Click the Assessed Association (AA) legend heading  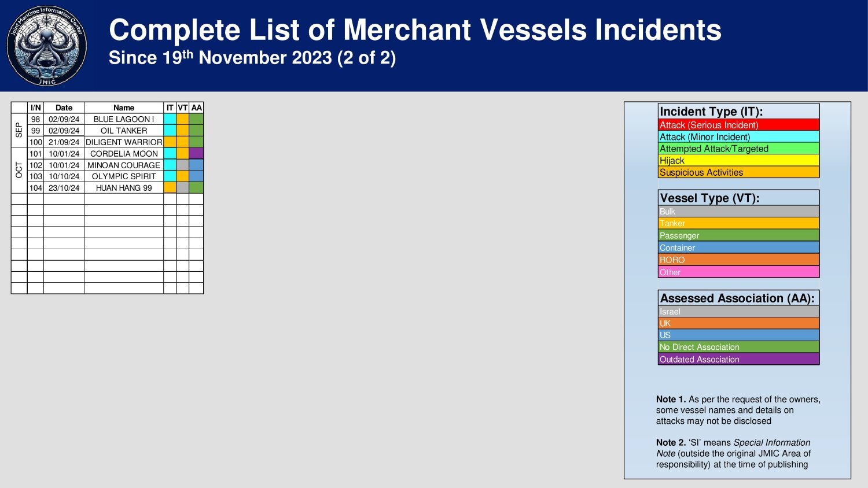coord(738,298)
